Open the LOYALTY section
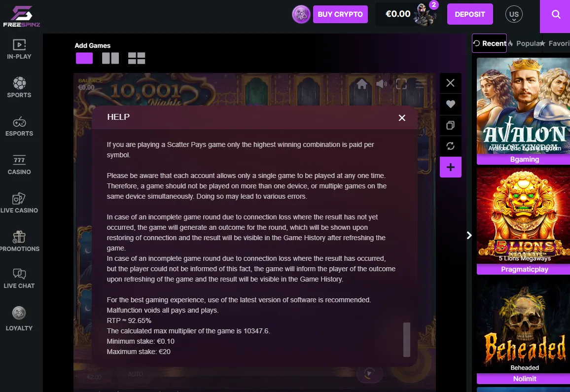570x392 pixels. click(19, 319)
